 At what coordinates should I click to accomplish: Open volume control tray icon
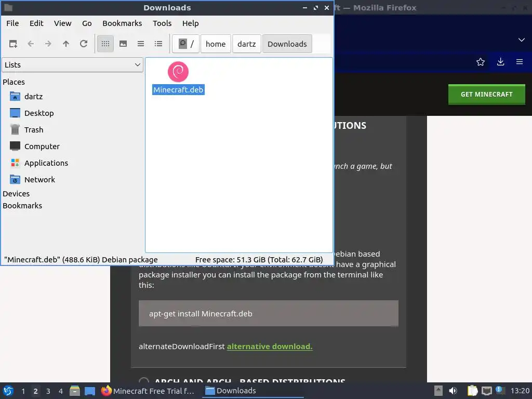453,391
